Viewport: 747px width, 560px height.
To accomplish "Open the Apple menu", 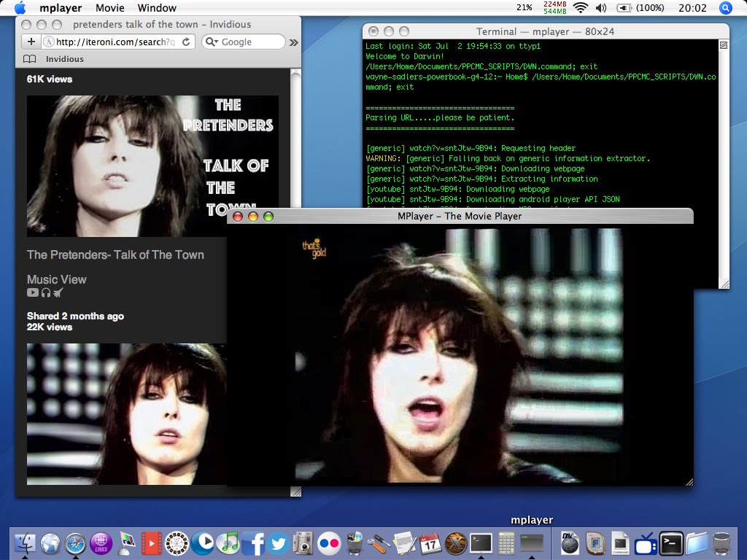I will (x=20, y=7).
